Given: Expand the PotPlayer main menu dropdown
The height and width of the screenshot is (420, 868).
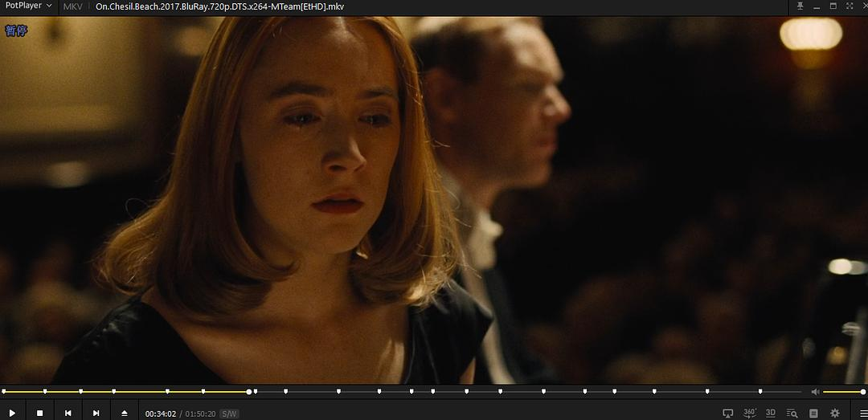Looking at the screenshot, I should pyautogui.click(x=28, y=6).
